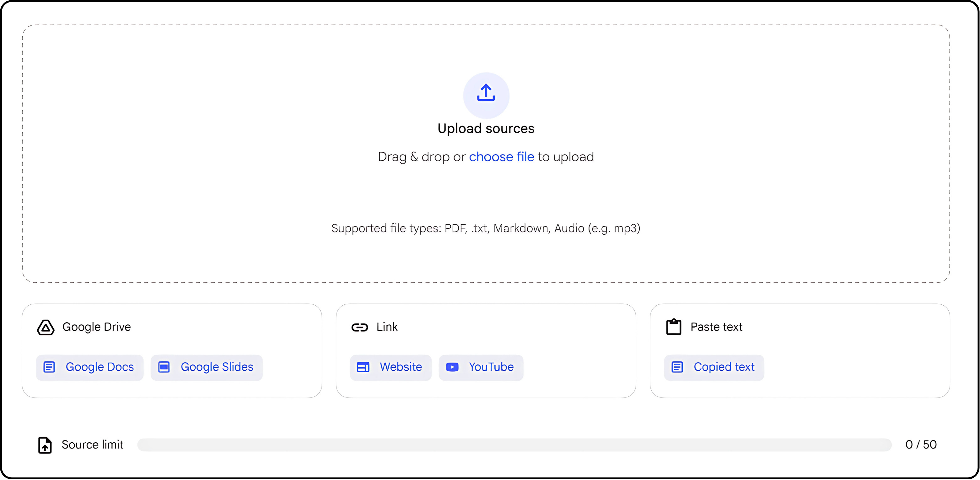Viewport: 980px width, 480px height.
Task: Click the Supported file types text
Action: click(x=486, y=228)
